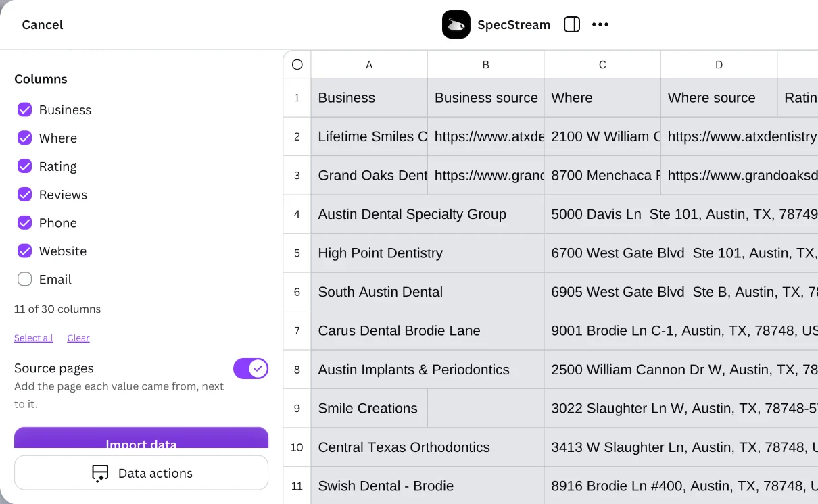818x504 pixels.
Task: Select row 9 header number
Action: coord(297,408)
